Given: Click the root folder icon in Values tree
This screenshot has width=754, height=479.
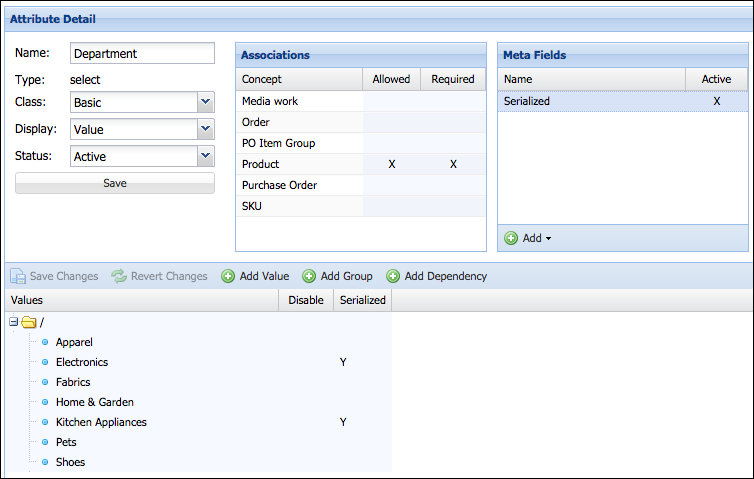Looking at the screenshot, I should (x=29, y=322).
